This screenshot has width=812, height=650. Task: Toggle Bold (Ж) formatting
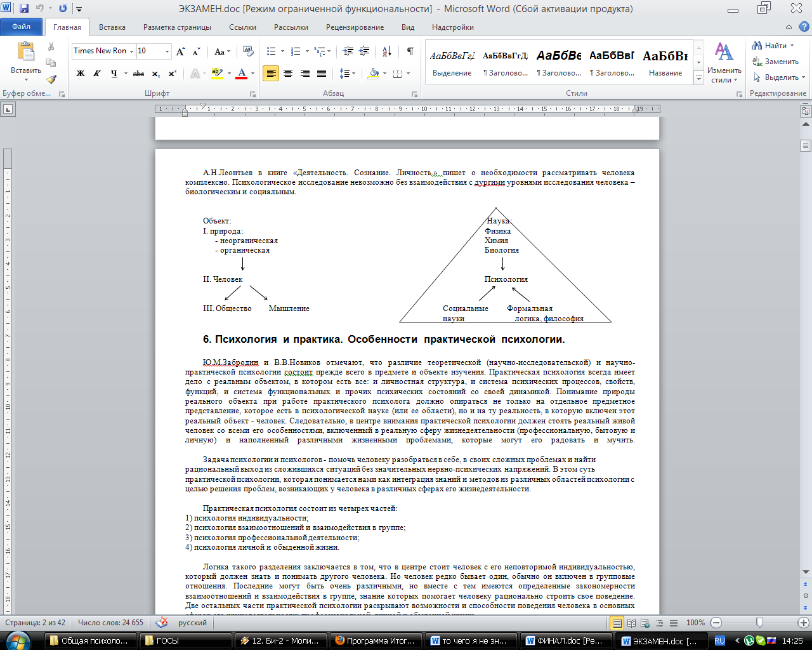[81, 74]
